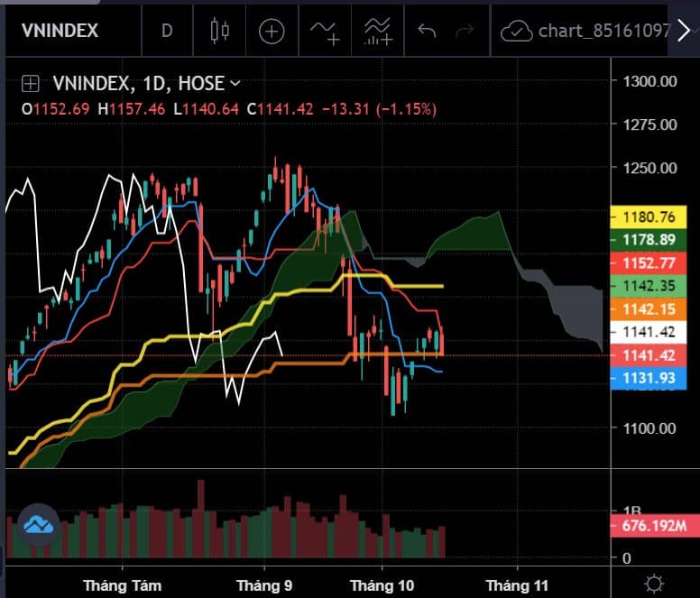The width and height of the screenshot is (700, 598).
Task: Click the Tháng Tám date label
Action: [123, 585]
